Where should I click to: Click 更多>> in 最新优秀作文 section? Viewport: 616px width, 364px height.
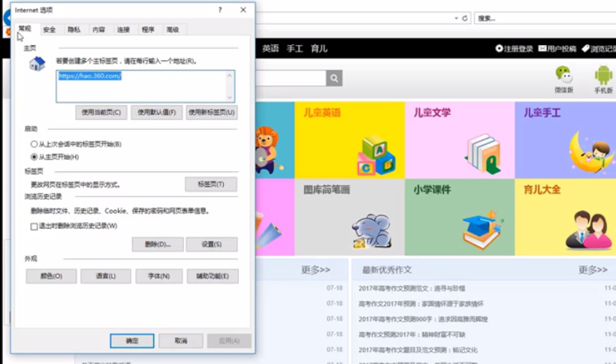pos(593,269)
